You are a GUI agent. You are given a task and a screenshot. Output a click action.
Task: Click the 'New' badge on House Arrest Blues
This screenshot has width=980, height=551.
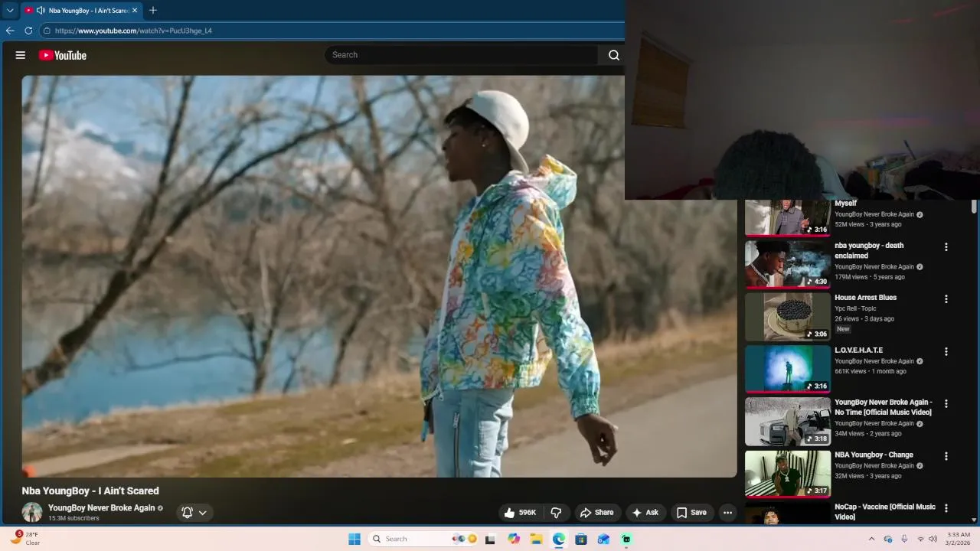click(843, 329)
